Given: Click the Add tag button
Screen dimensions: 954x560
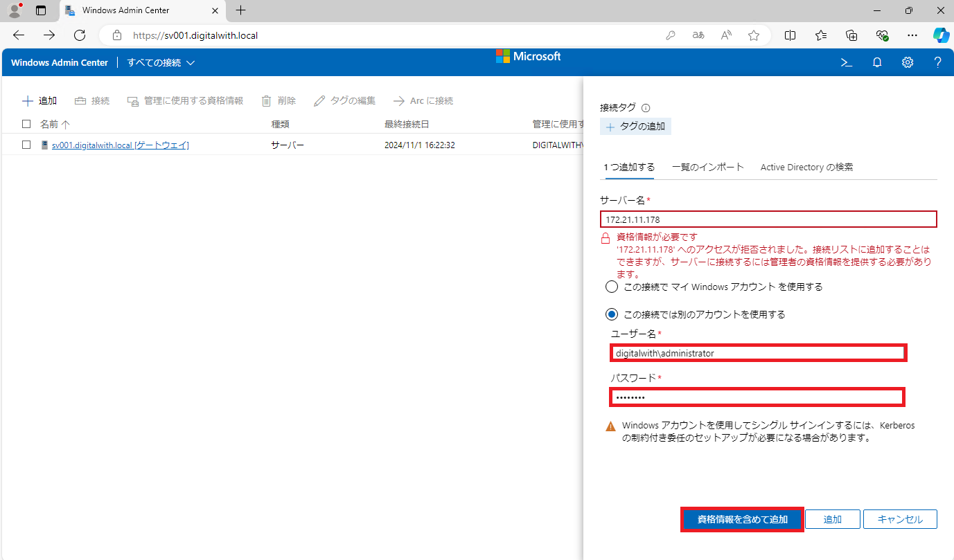Looking at the screenshot, I should 635,127.
